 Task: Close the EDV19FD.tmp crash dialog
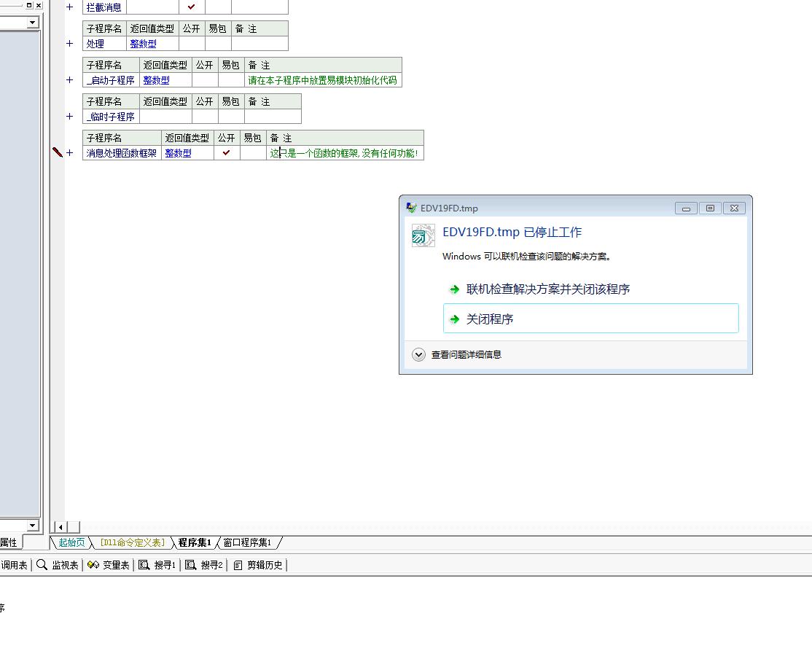(734, 208)
